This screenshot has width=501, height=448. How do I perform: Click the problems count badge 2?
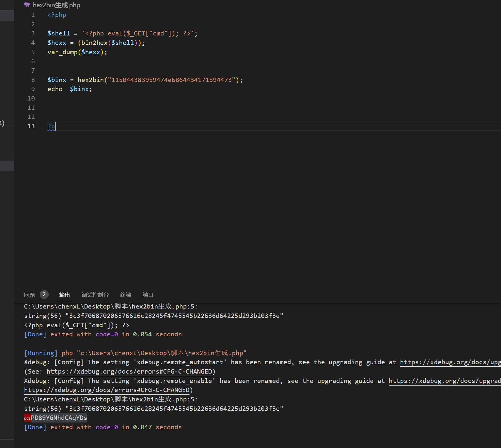[x=44, y=294]
